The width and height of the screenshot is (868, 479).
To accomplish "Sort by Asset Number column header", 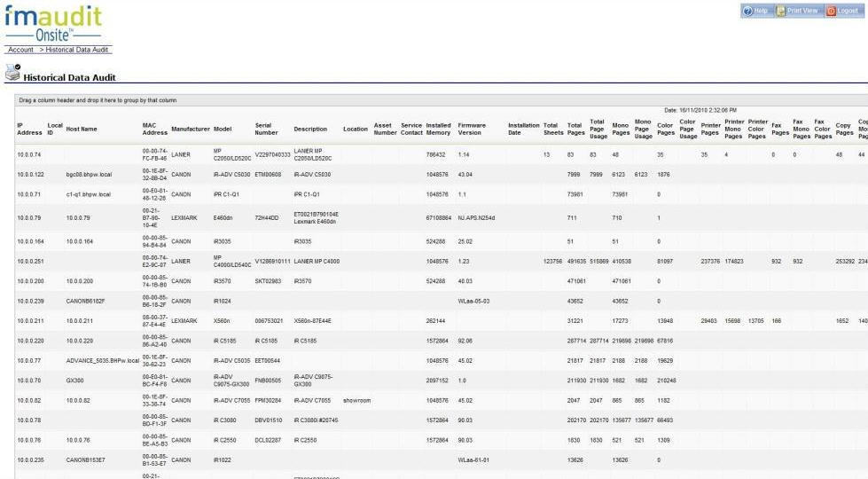I will pos(386,129).
